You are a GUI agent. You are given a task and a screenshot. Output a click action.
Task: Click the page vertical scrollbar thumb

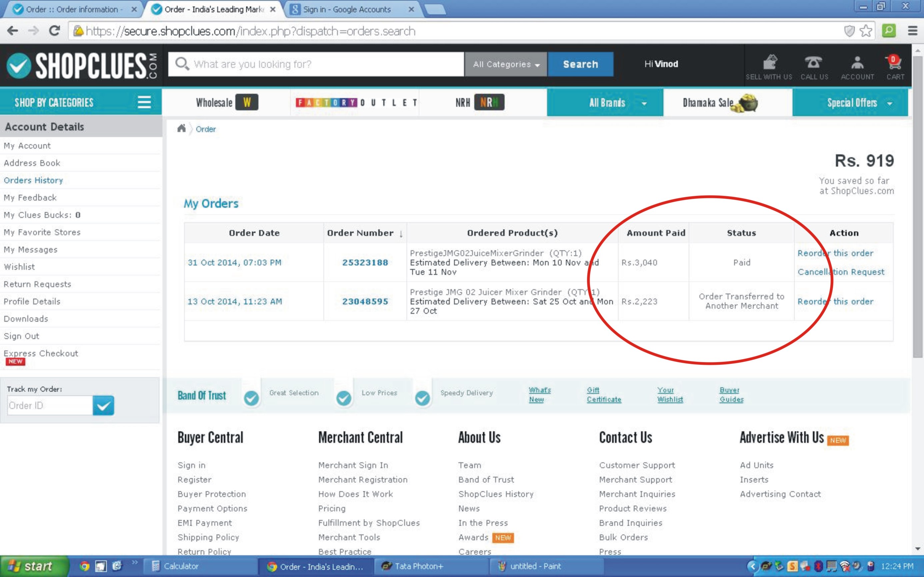tap(918, 206)
